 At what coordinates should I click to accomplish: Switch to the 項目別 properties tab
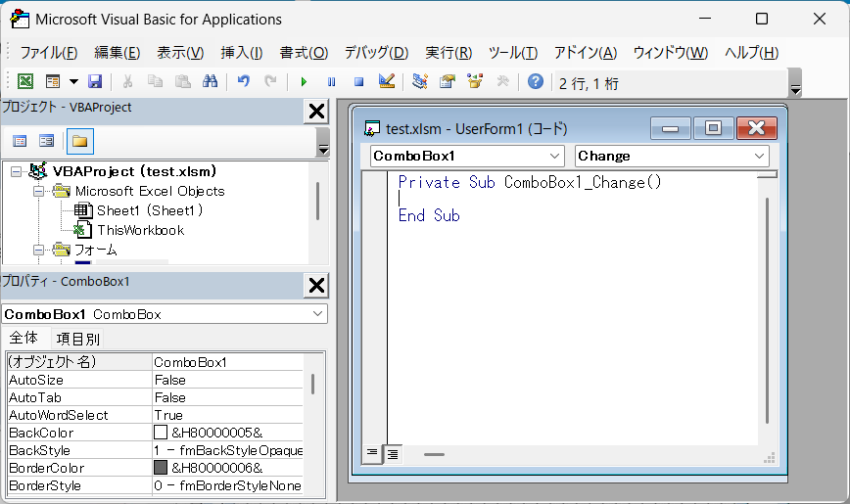(78, 340)
